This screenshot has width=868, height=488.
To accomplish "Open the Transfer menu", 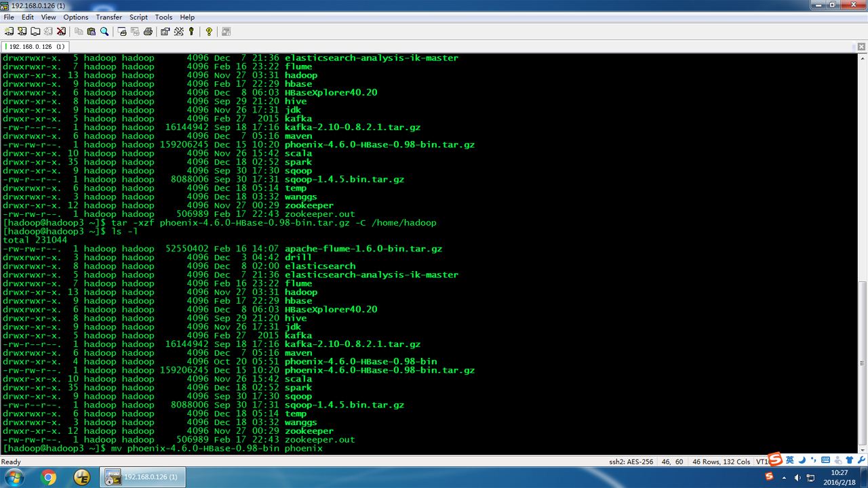I will click(x=108, y=17).
